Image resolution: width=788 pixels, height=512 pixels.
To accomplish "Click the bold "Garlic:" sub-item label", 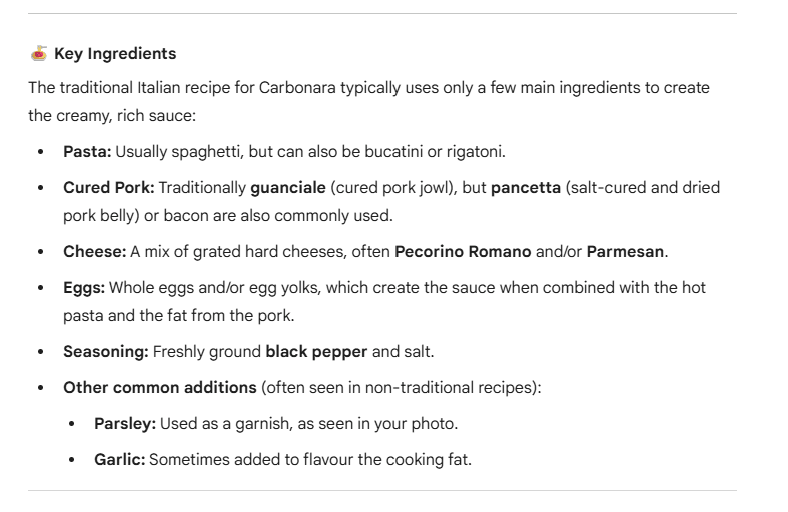I will tap(119, 459).
